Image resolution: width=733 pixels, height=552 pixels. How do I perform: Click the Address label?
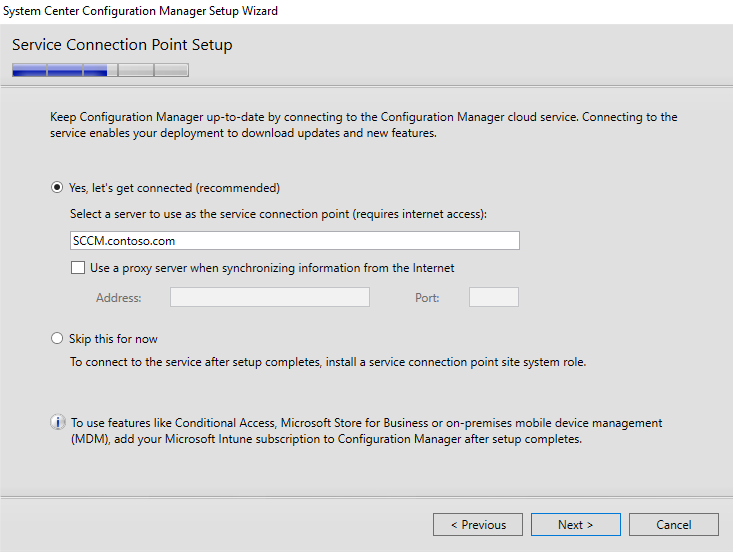[x=119, y=298]
